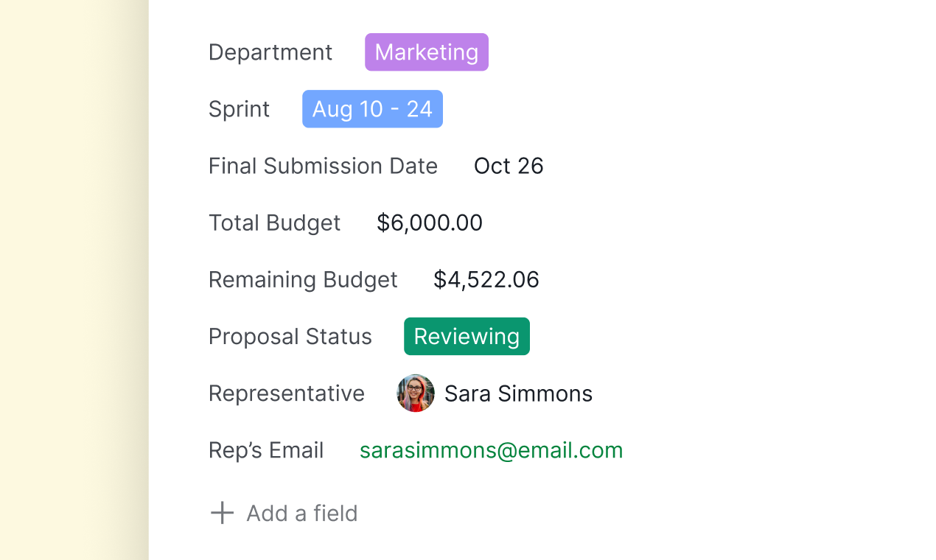Open the Marketing department tag
The height and width of the screenshot is (560, 936).
426,52
